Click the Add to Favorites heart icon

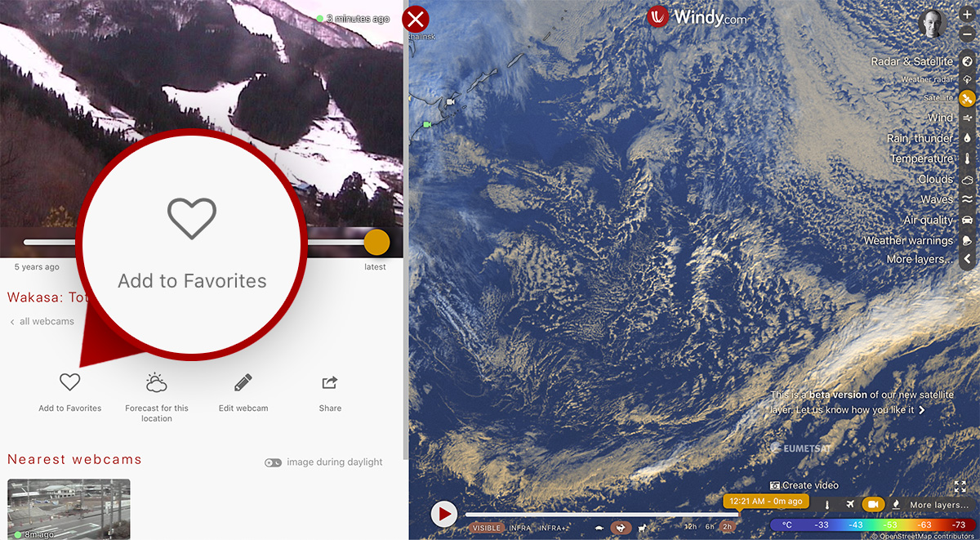tap(70, 382)
